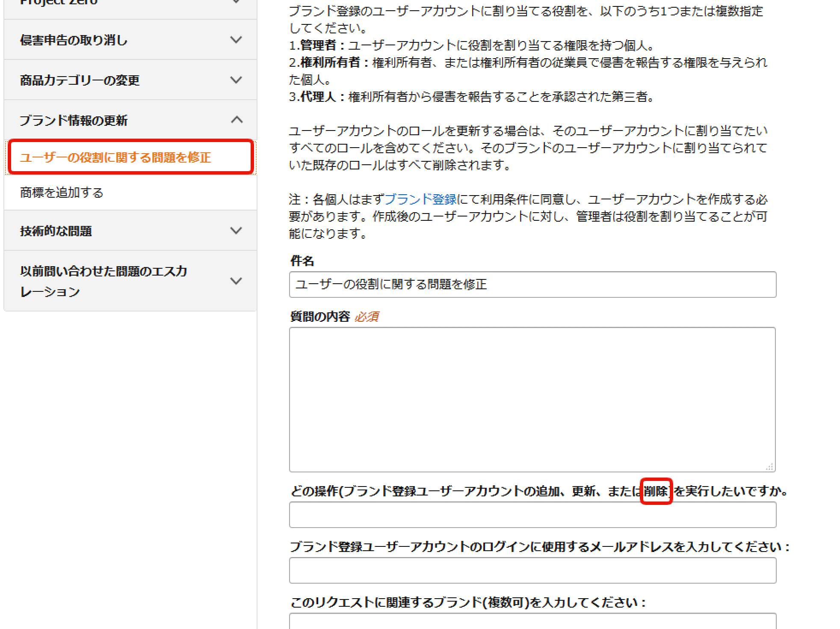Open the ブランド登録 hyperlink

(421, 199)
